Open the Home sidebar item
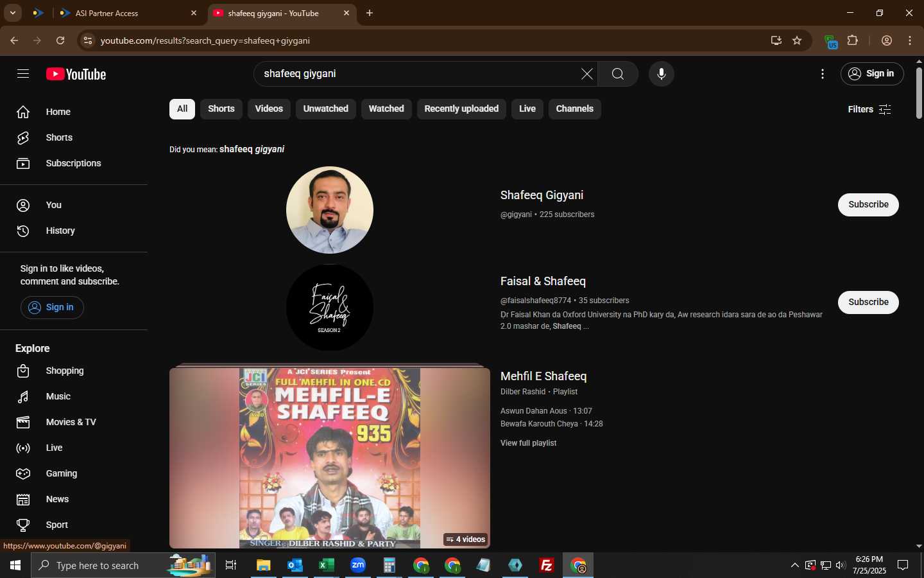Screen dimensions: 924x578 pos(74,112)
